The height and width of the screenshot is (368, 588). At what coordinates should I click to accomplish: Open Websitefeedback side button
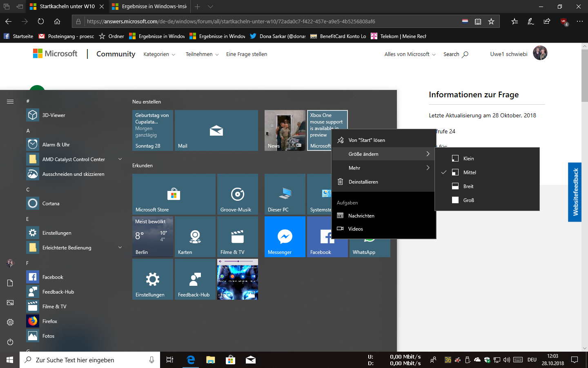[575, 192]
